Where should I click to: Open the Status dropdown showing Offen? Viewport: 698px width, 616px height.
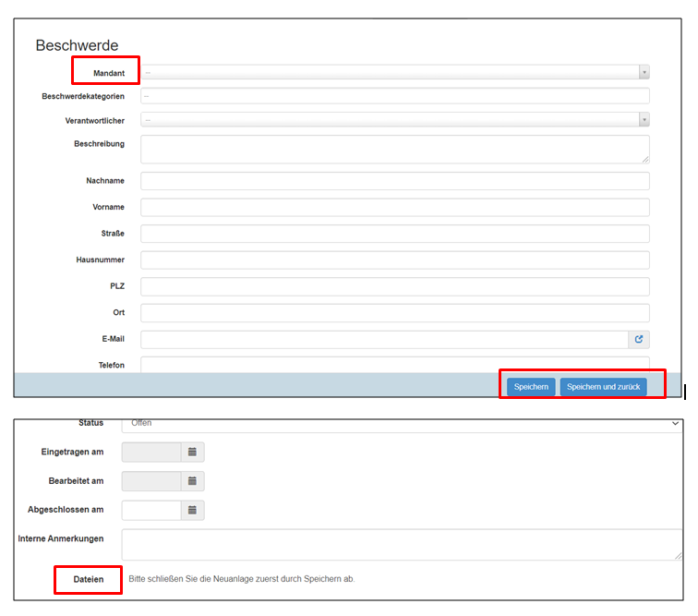pos(402,424)
